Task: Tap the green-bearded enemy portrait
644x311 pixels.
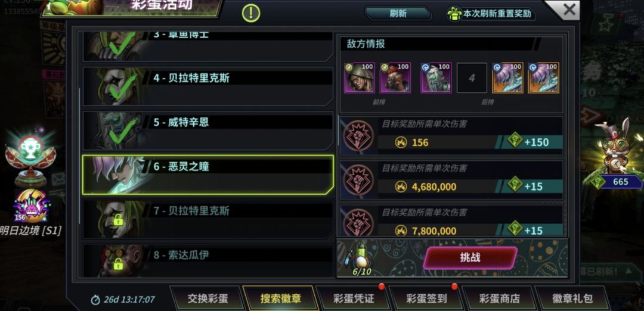Action: point(436,77)
